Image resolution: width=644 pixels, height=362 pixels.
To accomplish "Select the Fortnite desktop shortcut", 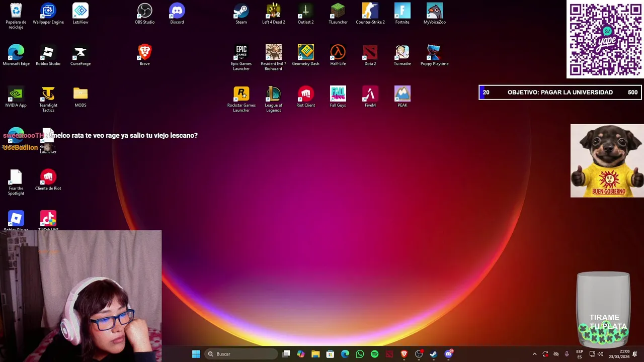I will point(403,14).
